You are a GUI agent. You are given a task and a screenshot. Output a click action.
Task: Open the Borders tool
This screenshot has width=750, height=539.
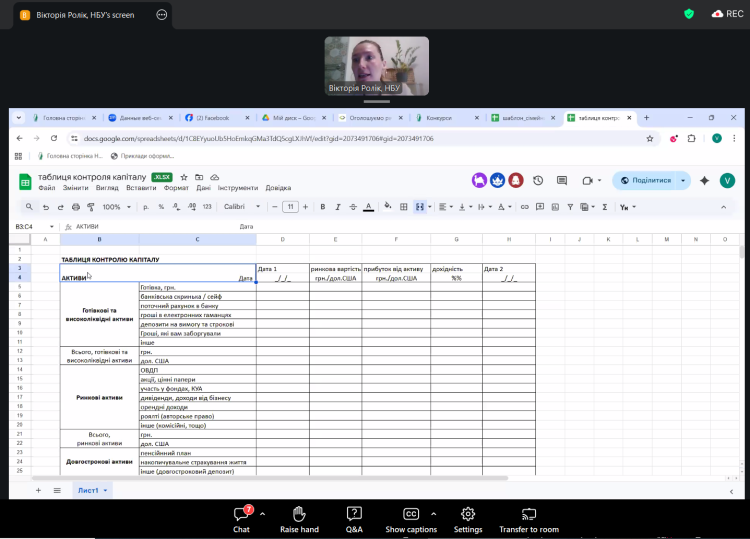(x=403, y=207)
